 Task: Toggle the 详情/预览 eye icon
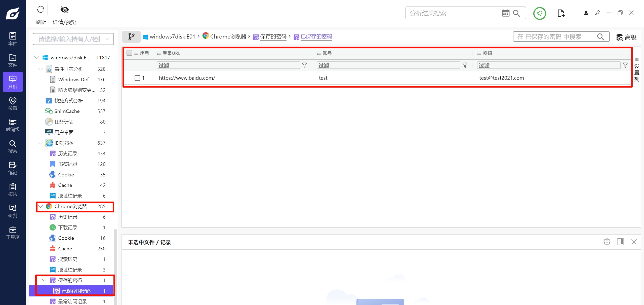click(x=64, y=10)
